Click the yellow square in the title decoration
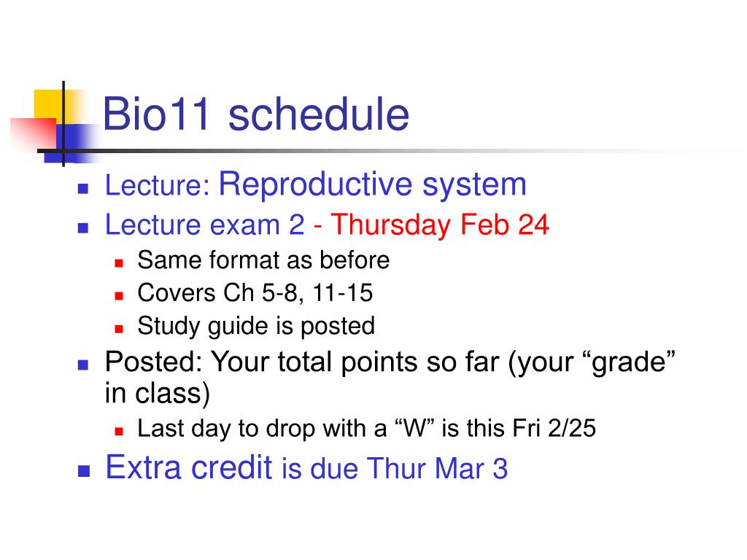Viewport: 747px width, 560px height. tap(49, 104)
